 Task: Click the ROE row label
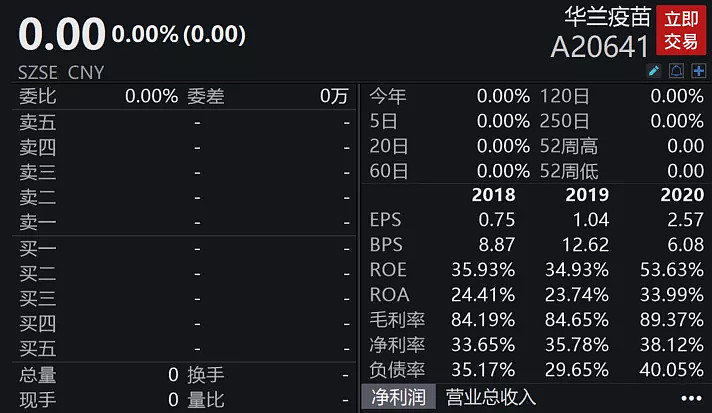coord(388,270)
